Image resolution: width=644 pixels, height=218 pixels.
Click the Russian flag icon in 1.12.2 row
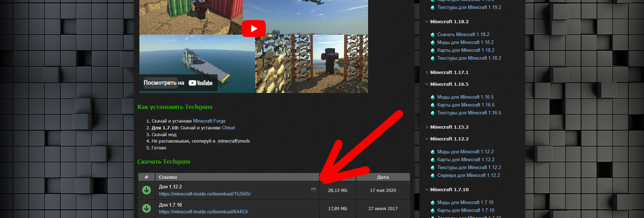(313, 190)
